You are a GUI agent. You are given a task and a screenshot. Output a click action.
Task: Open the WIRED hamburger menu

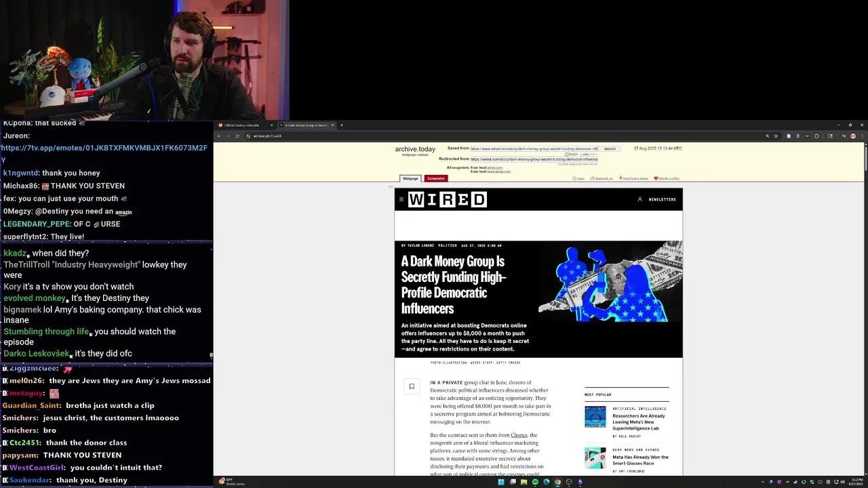click(x=401, y=199)
